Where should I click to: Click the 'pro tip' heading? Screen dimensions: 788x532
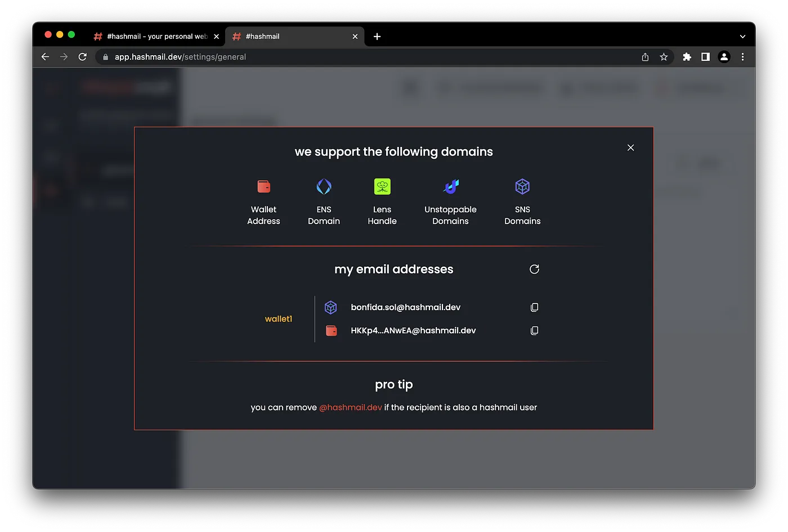click(x=394, y=385)
